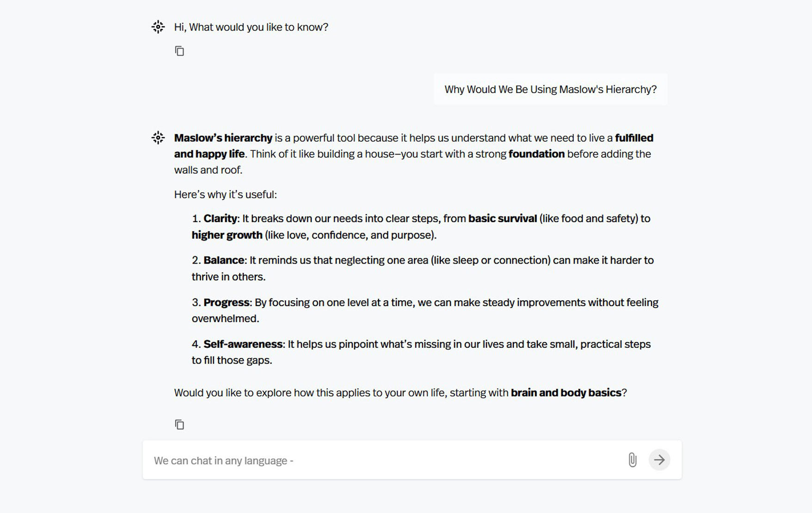Attach a file using the paperclip icon
Viewport: 812px width, 513px height.
click(632, 460)
